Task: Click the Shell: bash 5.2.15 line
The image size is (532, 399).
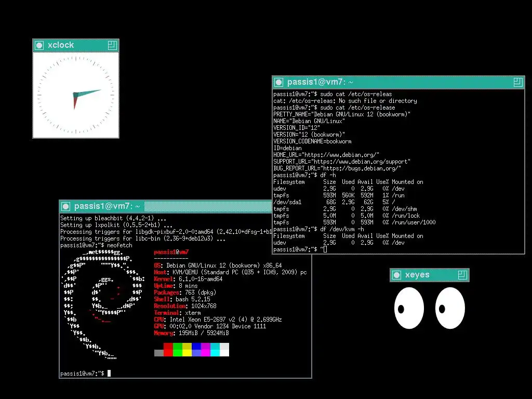Action: click(x=182, y=299)
